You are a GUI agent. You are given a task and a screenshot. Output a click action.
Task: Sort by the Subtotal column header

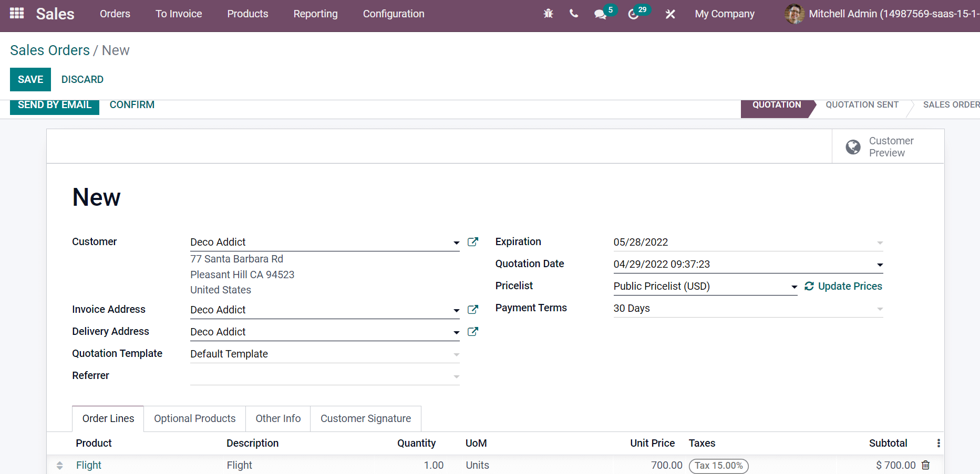[x=888, y=443]
